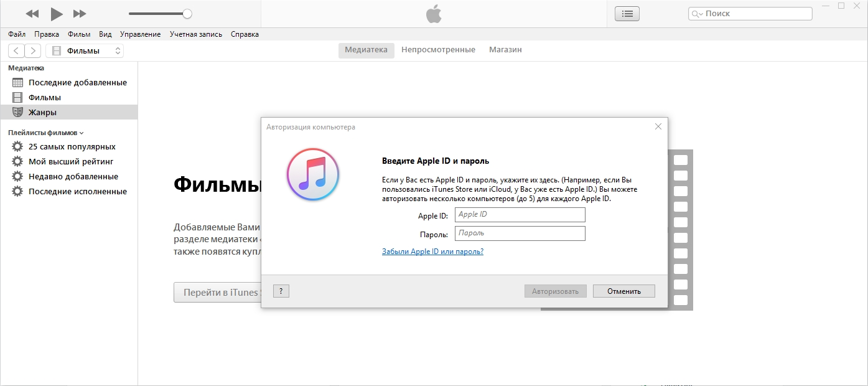Open the Файл menu
This screenshot has height=386, width=868.
click(x=17, y=34)
